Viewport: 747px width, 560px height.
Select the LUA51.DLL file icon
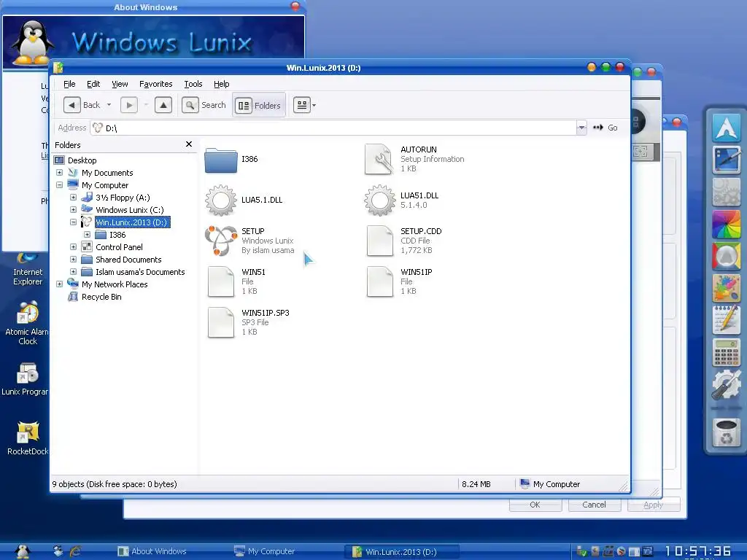click(379, 201)
